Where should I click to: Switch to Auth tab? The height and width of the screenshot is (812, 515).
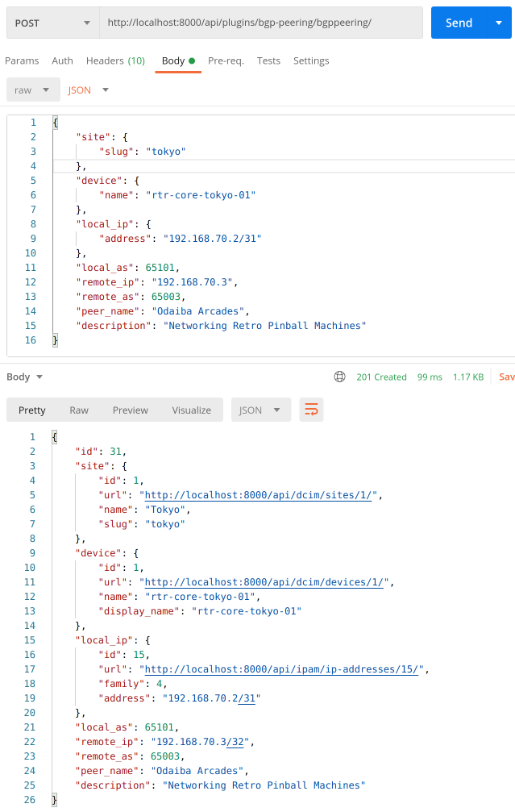(62, 60)
